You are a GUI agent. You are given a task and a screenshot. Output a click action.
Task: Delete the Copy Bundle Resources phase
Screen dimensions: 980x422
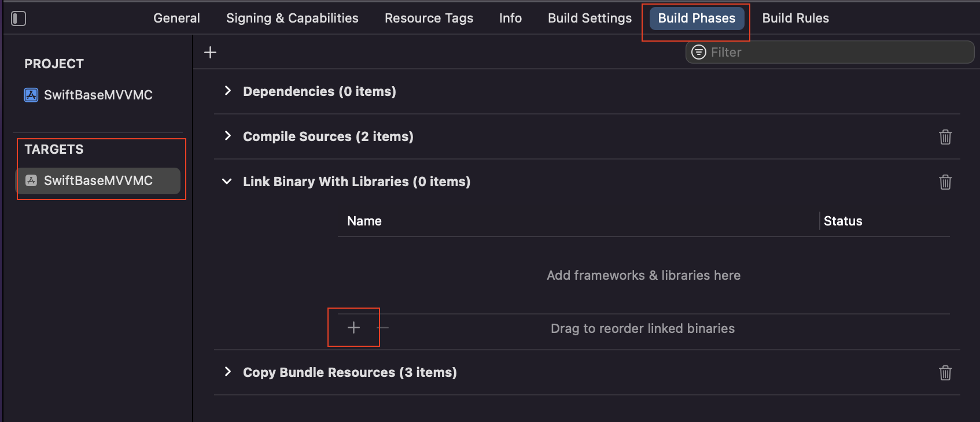click(945, 373)
